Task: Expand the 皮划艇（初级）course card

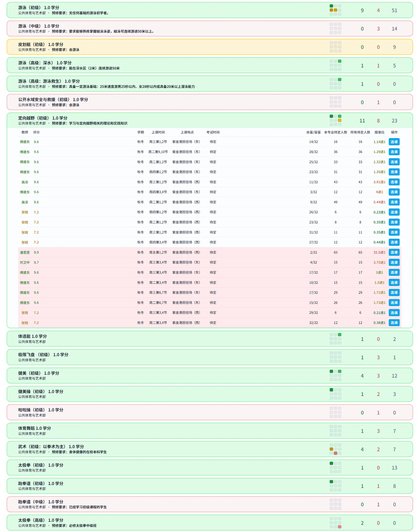Action: 210,47
